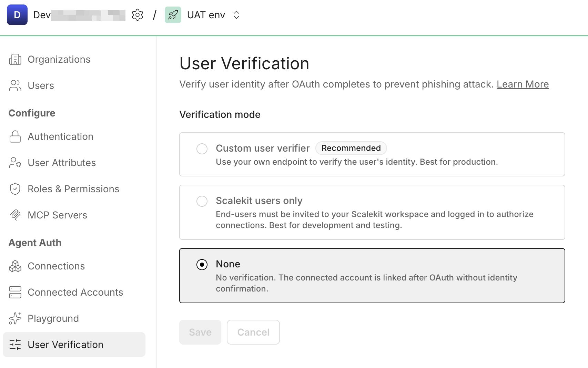Click the User Attributes icon

[x=14, y=163]
